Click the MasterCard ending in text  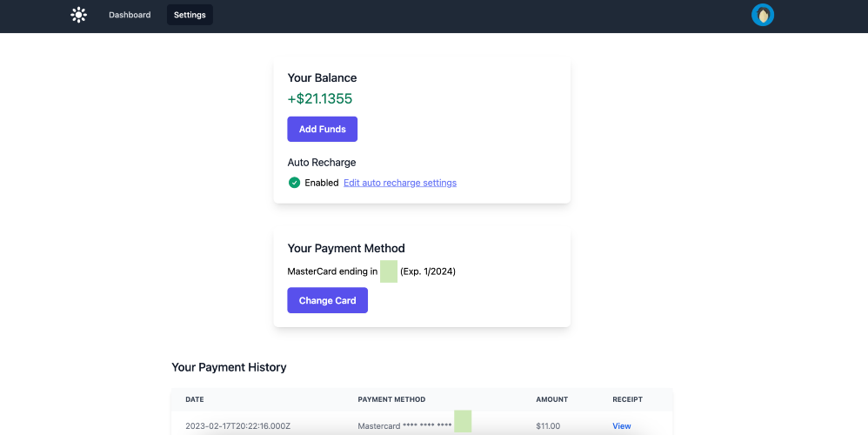pyautogui.click(x=332, y=271)
